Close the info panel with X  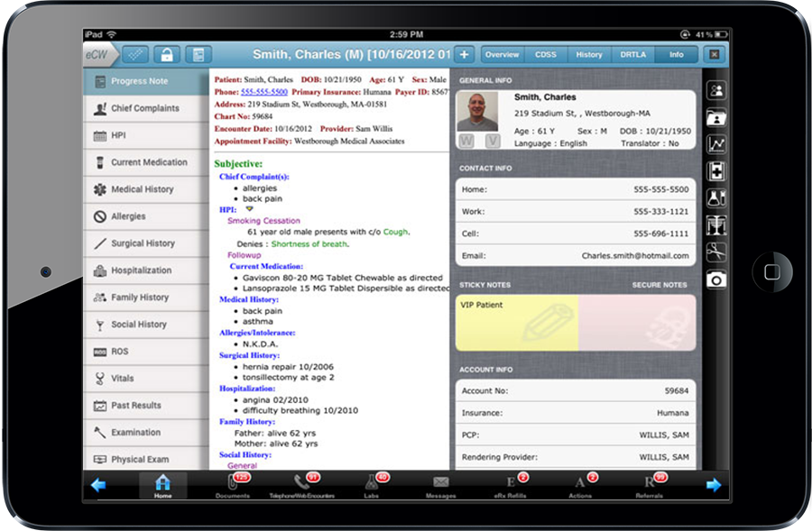[x=715, y=54]
